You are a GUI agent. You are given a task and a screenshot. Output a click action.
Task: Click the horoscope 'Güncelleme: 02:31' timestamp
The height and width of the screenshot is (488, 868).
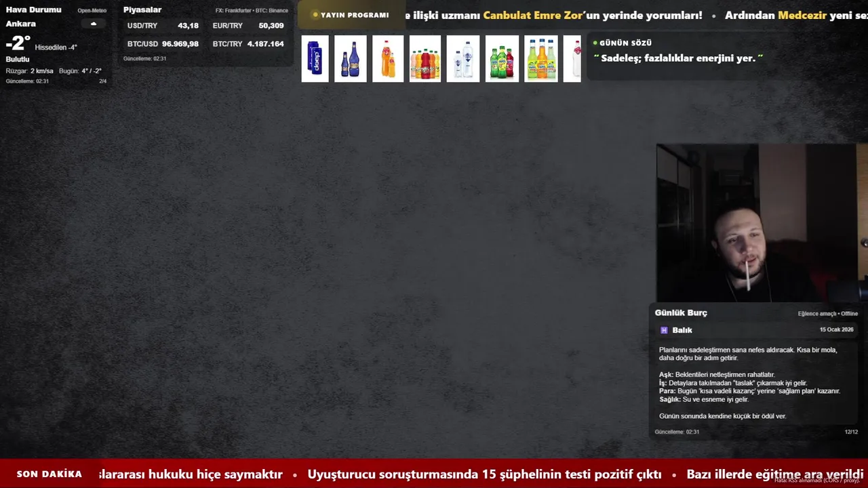pos(677,432)
